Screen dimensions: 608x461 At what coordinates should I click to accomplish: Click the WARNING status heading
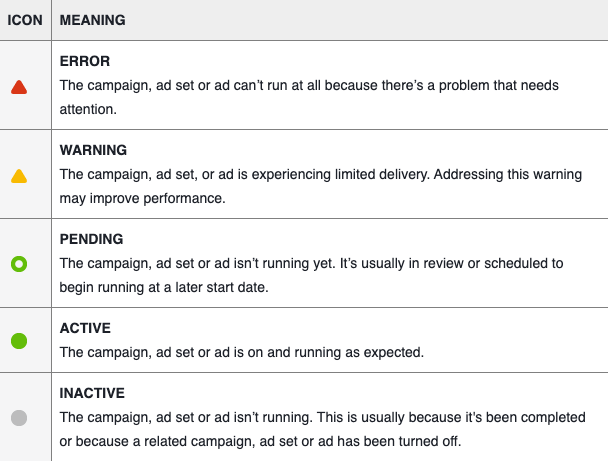(x=93, y=150)
